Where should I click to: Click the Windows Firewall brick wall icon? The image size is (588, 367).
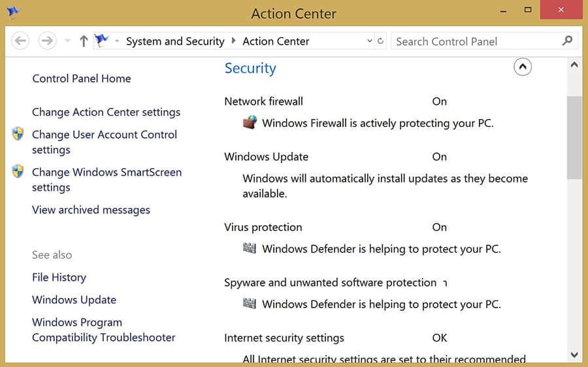(250, 123)
